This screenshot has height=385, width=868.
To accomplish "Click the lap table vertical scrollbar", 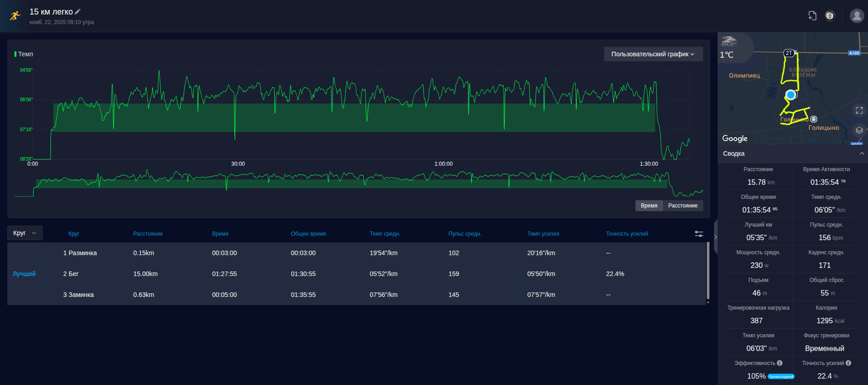I will click(708, 271).
